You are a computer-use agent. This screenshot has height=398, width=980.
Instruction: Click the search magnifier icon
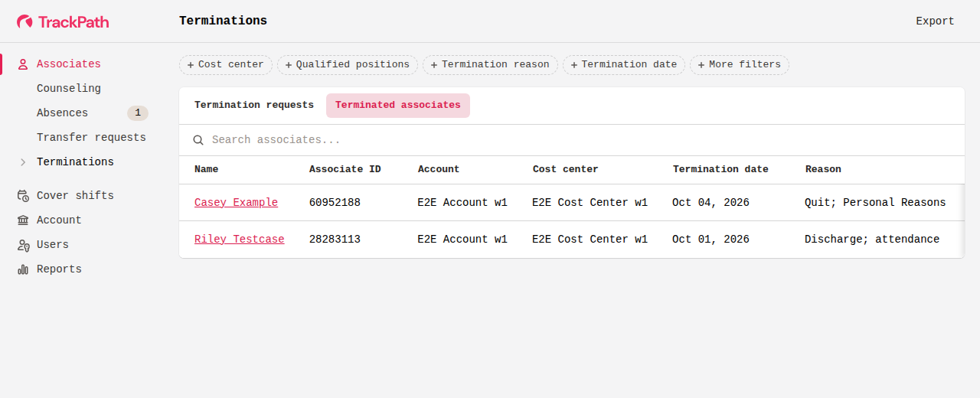tap(198, 140)
